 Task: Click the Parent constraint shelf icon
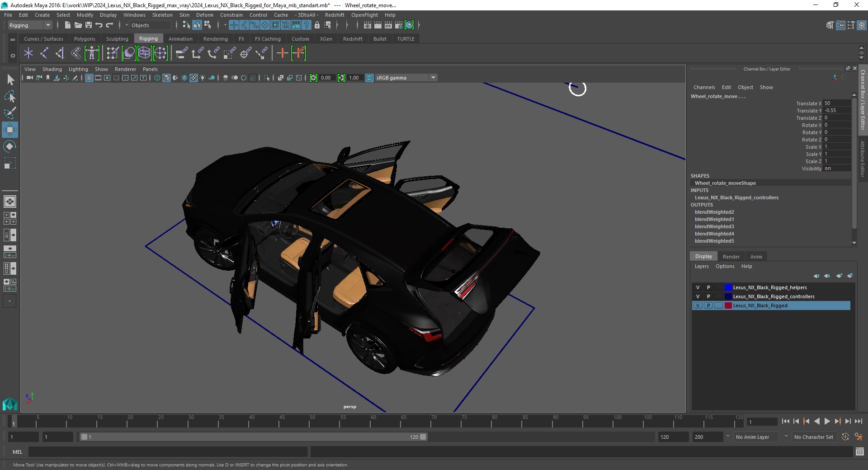181,53
